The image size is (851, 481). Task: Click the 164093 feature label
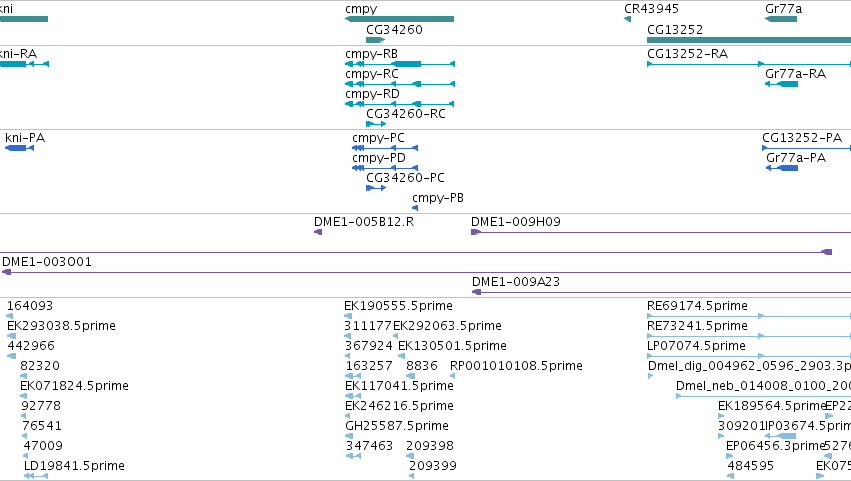point(30,306)
